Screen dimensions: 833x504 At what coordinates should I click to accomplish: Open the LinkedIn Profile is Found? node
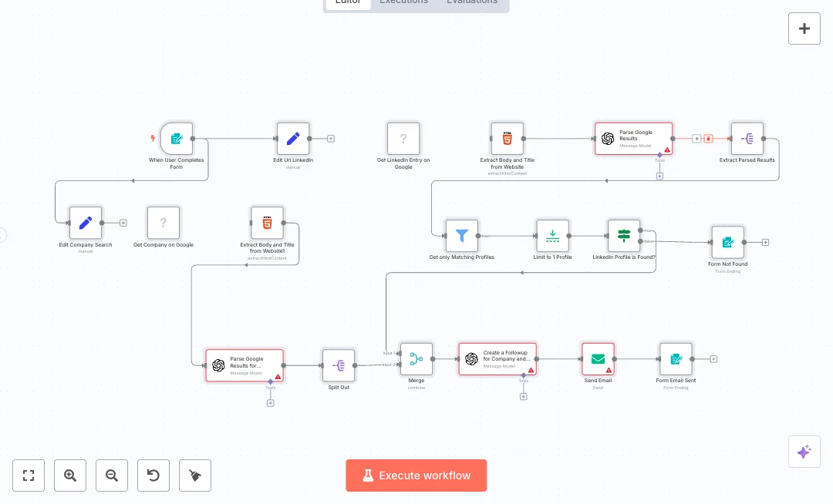(x=624, y=236)
